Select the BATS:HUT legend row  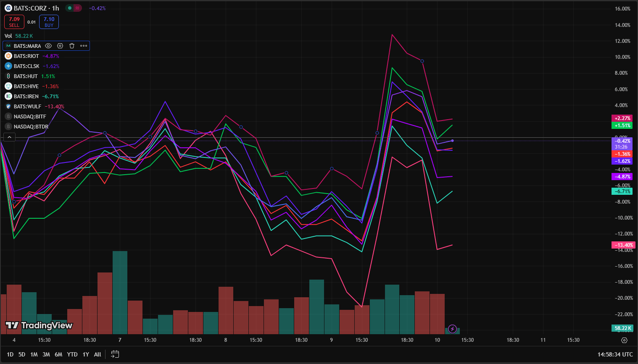coord(30,76)
